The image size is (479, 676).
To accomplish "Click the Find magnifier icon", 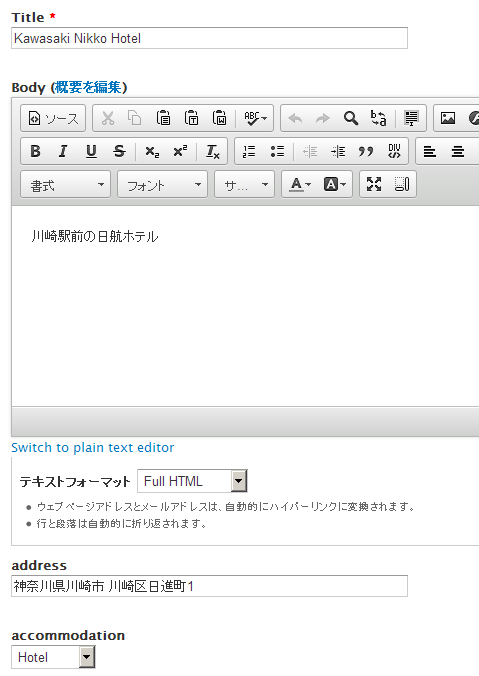I will [351, 118].
